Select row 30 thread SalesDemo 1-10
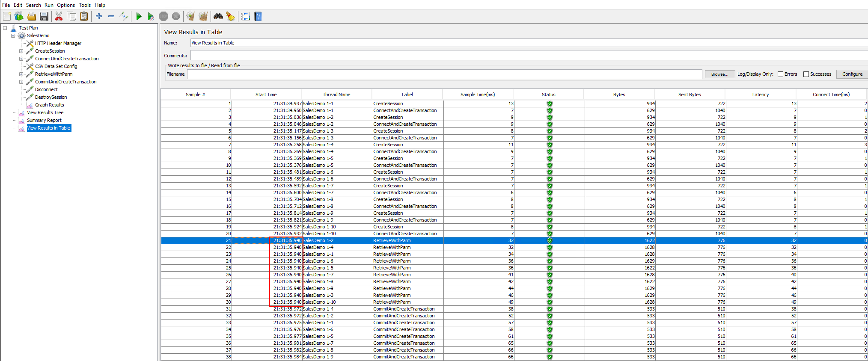 tap(319, 302)
